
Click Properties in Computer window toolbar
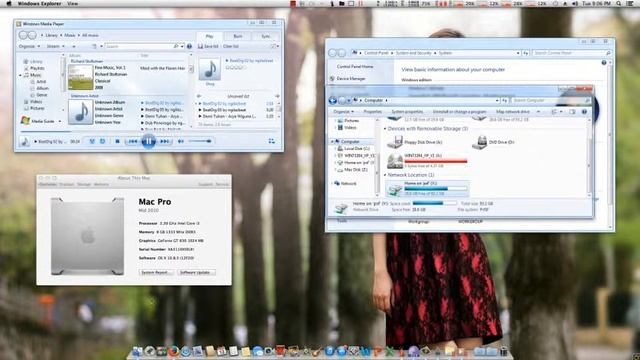[x=373, y=111]
